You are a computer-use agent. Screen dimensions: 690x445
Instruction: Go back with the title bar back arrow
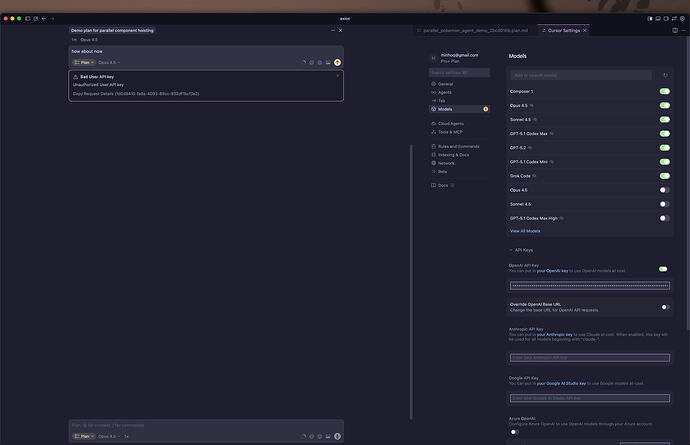click(x=44, y=18)
